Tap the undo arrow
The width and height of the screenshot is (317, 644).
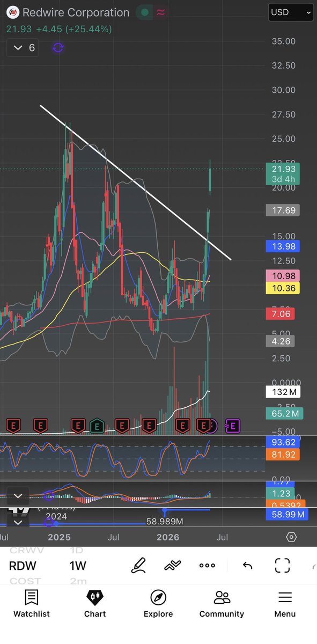[x=247, y=566]
